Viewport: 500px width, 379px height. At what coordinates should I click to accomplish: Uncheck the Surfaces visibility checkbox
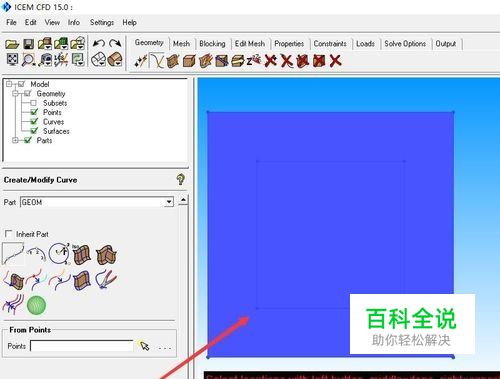point(34,131)
